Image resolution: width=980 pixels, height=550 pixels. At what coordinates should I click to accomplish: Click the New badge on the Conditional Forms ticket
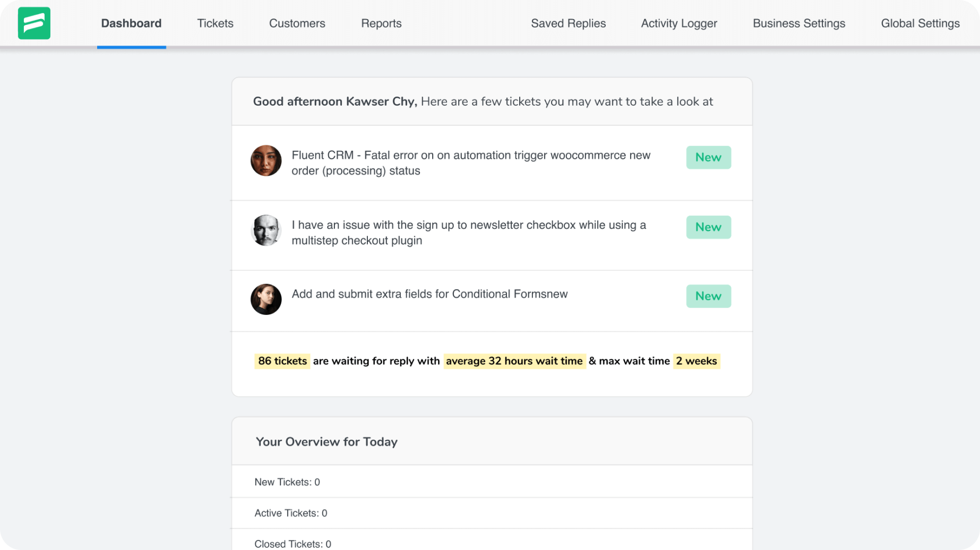(708, 296)
